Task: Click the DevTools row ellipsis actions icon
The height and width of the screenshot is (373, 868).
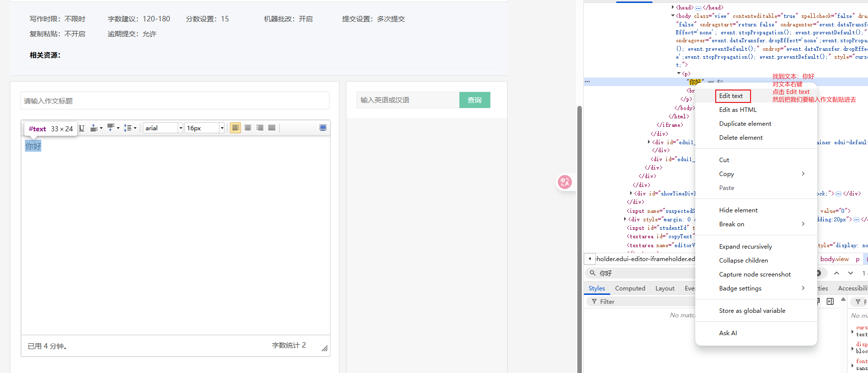Action: tap(587, 82)
